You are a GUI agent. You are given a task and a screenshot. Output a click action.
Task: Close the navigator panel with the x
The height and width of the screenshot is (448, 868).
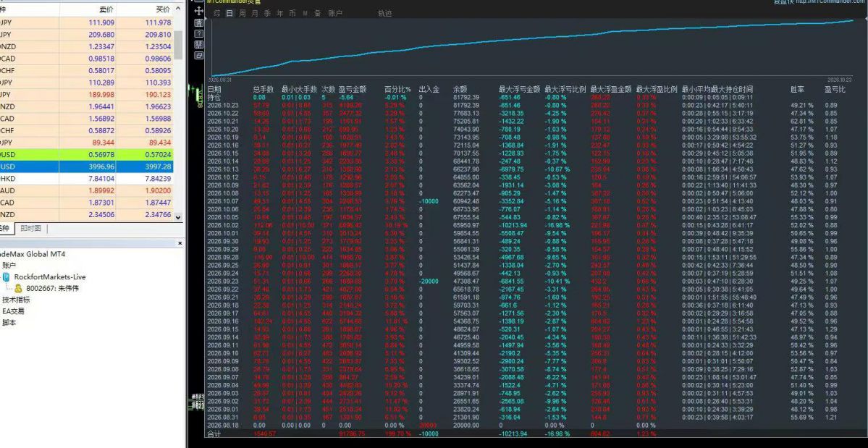(x=180, y=243)
